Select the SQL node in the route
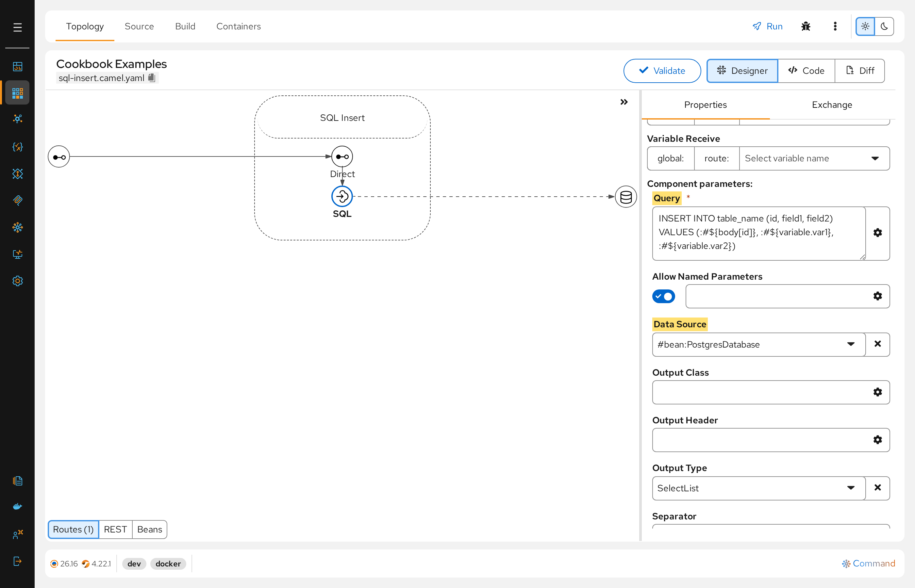Viewport: 915px width, 588px height. click(x=342, y=197)
